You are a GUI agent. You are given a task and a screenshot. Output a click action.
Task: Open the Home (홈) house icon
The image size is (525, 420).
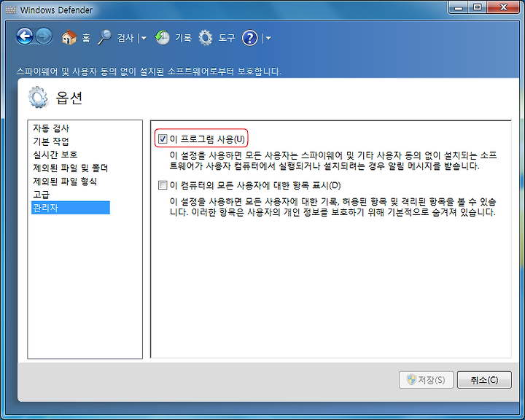tap(69, 37)
